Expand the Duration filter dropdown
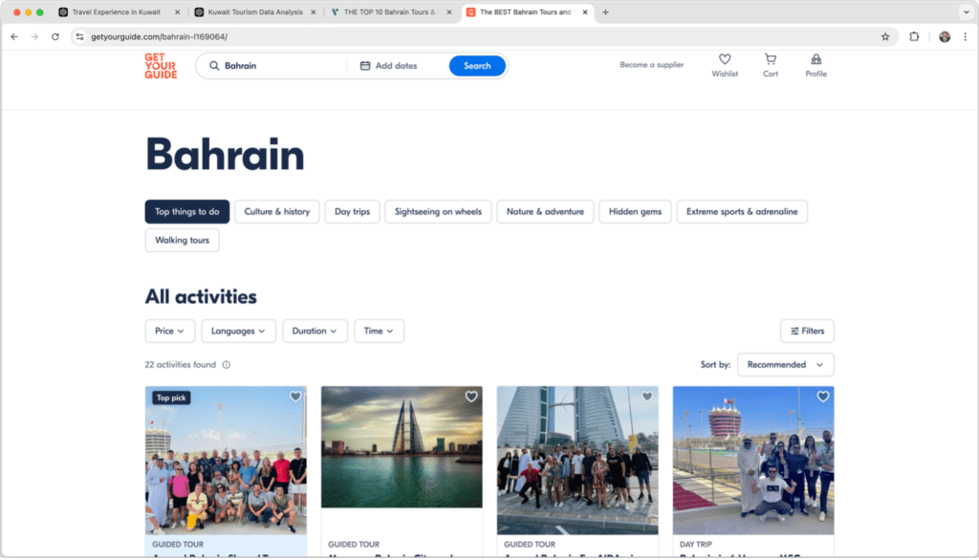 [x=315, y=331]
